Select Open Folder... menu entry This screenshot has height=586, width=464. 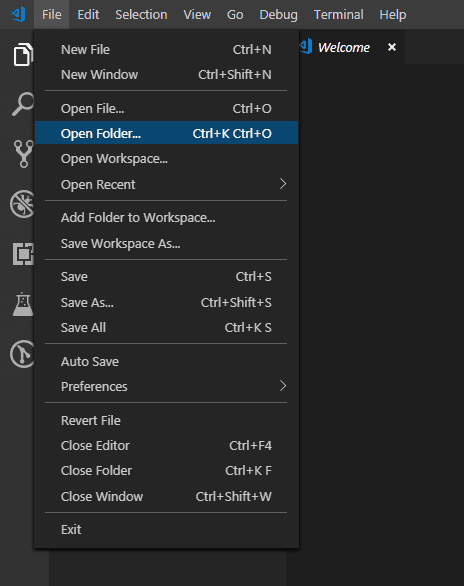click(x=166, y=133)
